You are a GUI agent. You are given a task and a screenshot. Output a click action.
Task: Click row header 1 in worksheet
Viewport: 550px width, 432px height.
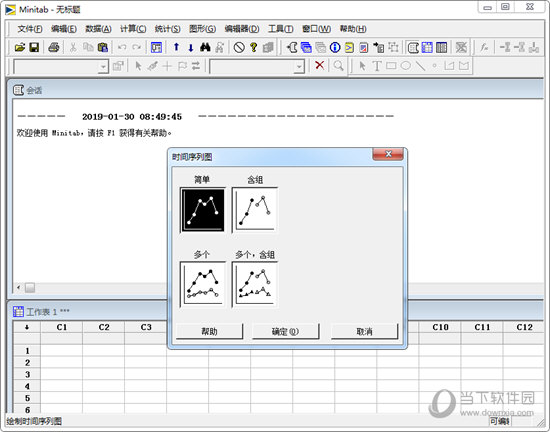[27, 351]
